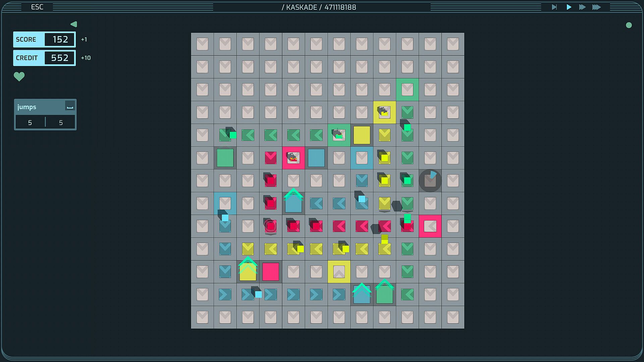Click the SCORE value field
The image size is (644, 362).
[60, 40]
